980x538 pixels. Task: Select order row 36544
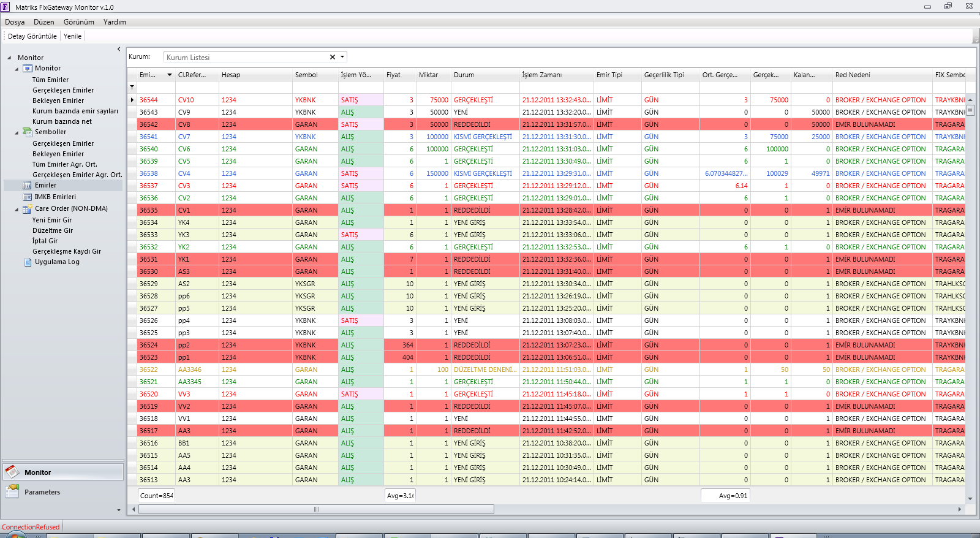[546, 100]
